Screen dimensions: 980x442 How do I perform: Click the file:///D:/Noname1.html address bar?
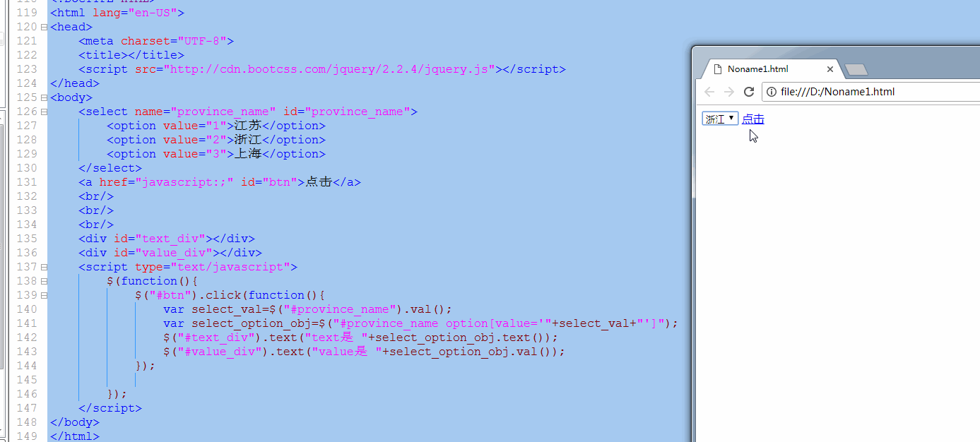(873, 92)
